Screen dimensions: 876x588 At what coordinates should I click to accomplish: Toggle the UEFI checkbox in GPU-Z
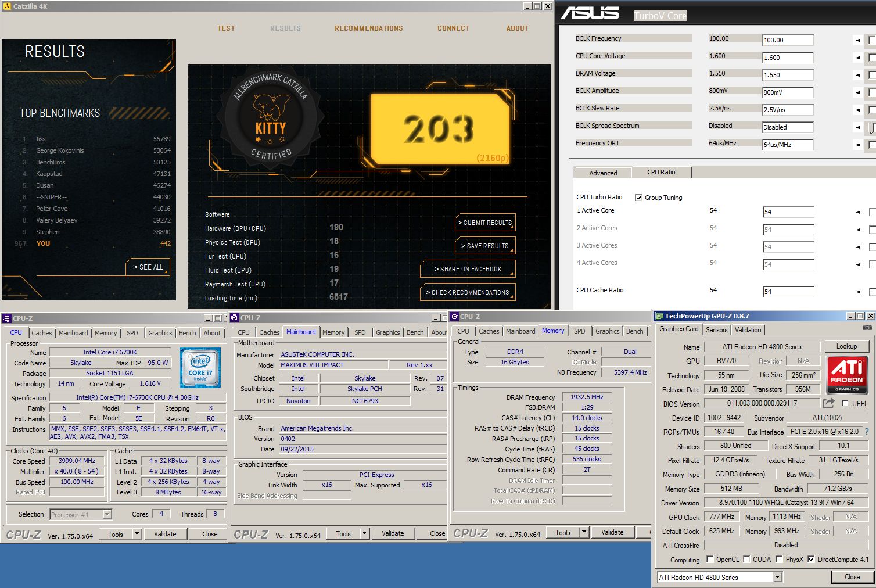click(x=845, y=403)
